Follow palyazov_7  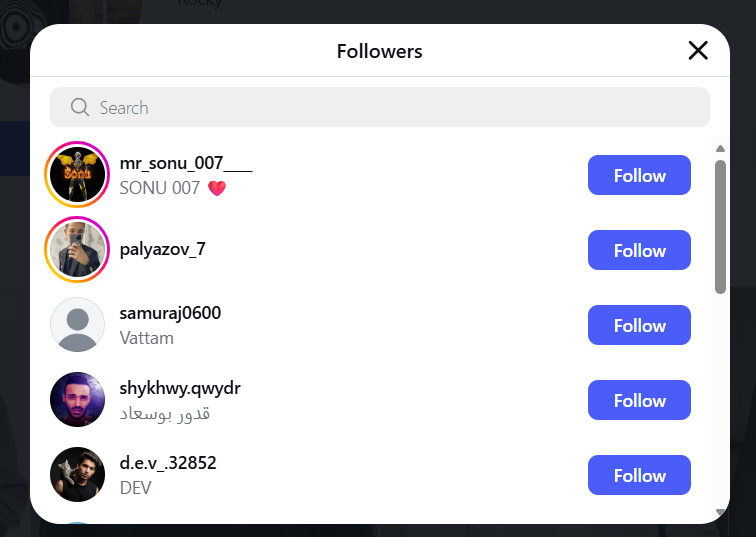coord(639,250)
